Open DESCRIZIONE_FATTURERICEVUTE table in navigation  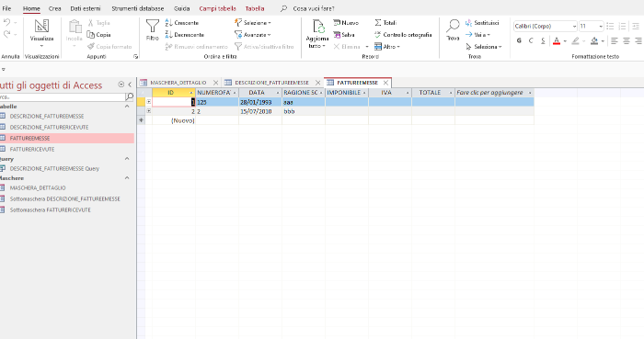(49, 127)
